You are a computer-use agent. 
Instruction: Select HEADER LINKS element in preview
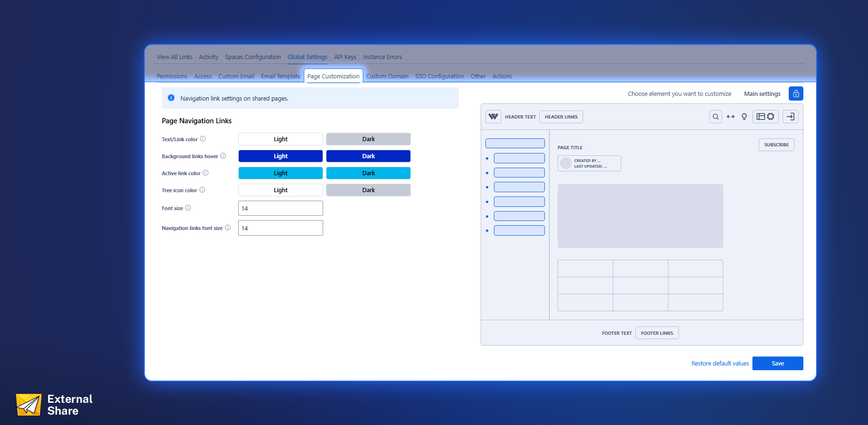click(561, 117)
